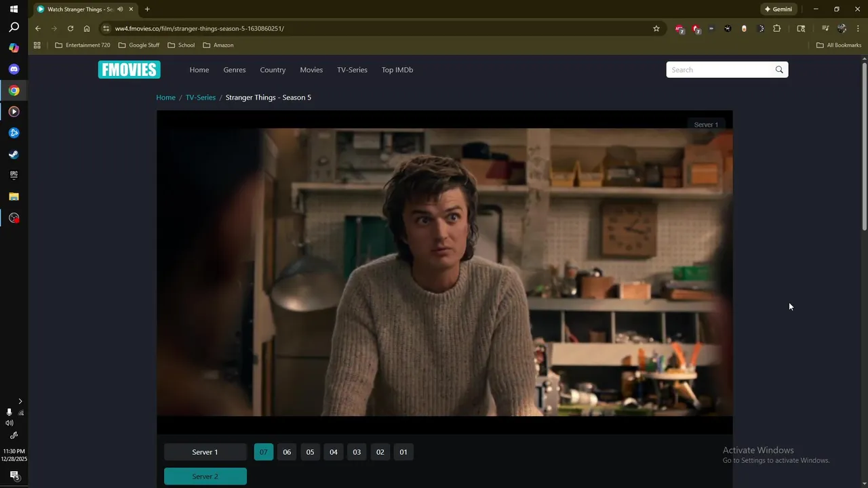This screenshot has width=868, height=488.
Task: Mute the tab via speaker icon
Action: pyautogui.click(x=120, y=9)
